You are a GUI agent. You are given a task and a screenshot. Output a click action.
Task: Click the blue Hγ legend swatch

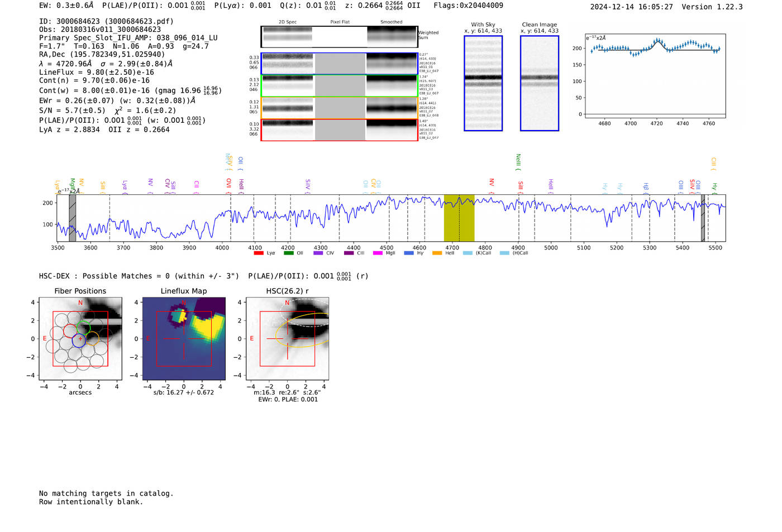click(x=409, y=253)
